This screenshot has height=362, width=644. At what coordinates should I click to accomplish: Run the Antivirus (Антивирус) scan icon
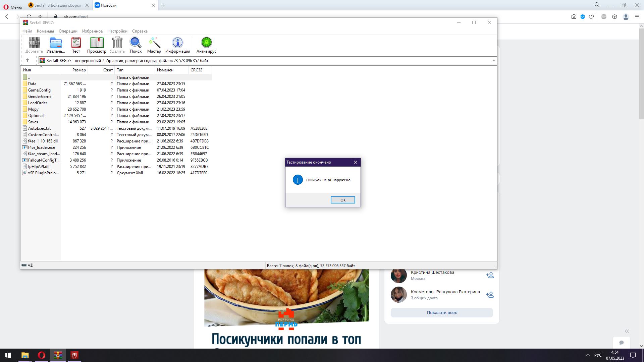[206, 45]
